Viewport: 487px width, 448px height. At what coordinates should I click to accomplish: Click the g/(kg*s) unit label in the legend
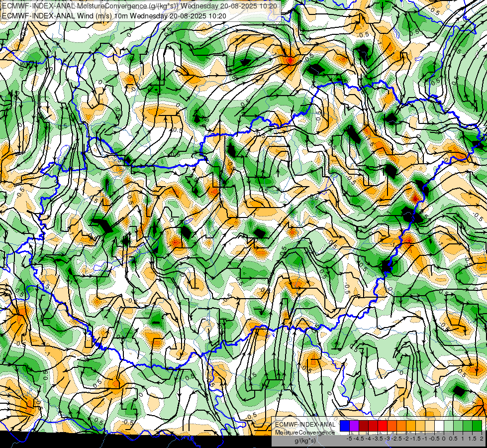point(305,441)
